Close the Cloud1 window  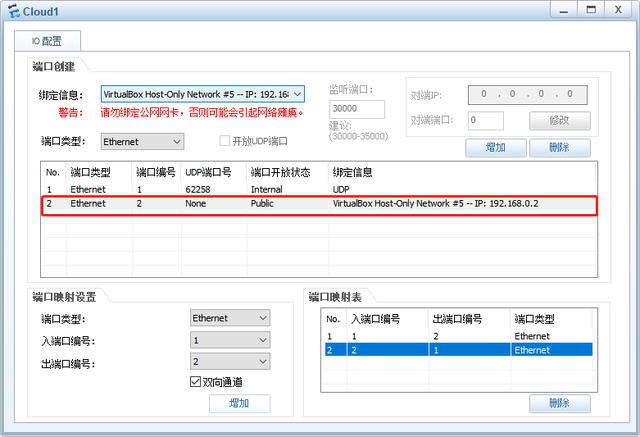click(x=618, y=10)
